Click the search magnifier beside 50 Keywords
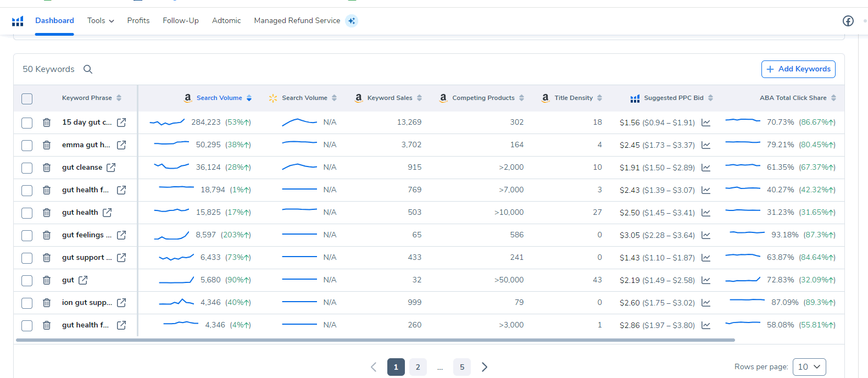 pyautogui.click(x=88, y=69)
